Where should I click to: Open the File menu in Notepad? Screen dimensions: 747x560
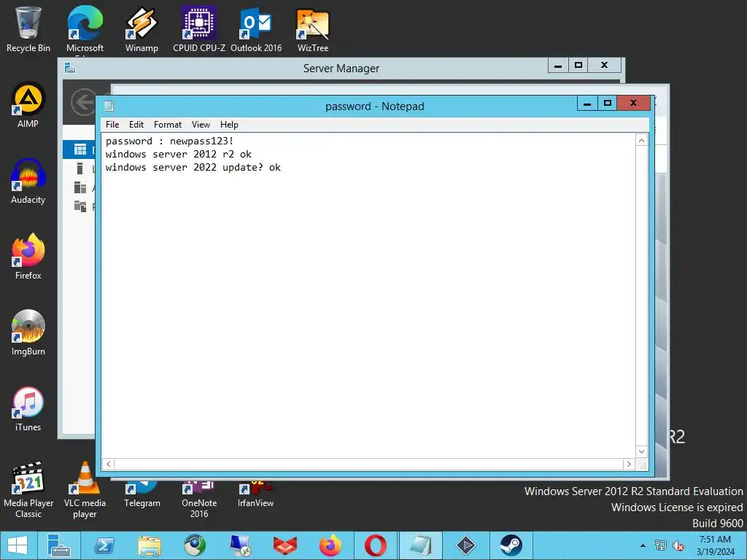pyautogui.click(x=112, y=125)
